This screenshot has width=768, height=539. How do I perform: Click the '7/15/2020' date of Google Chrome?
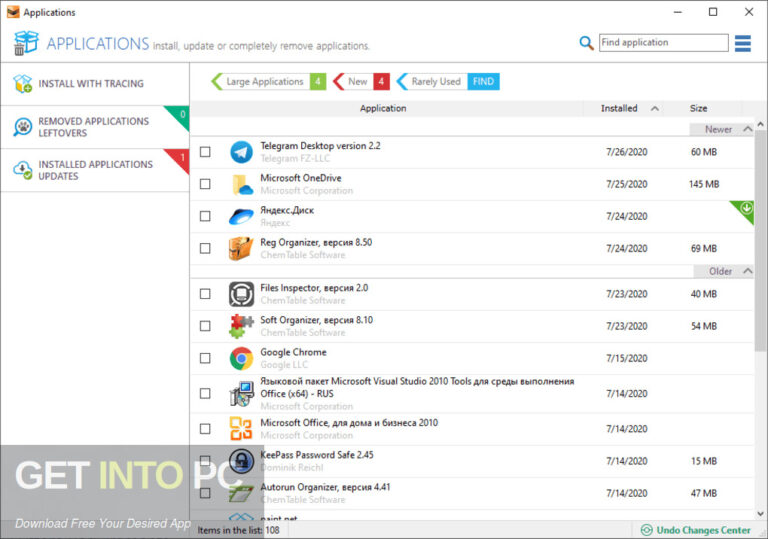pyautogui.click(x=626, y=358)
